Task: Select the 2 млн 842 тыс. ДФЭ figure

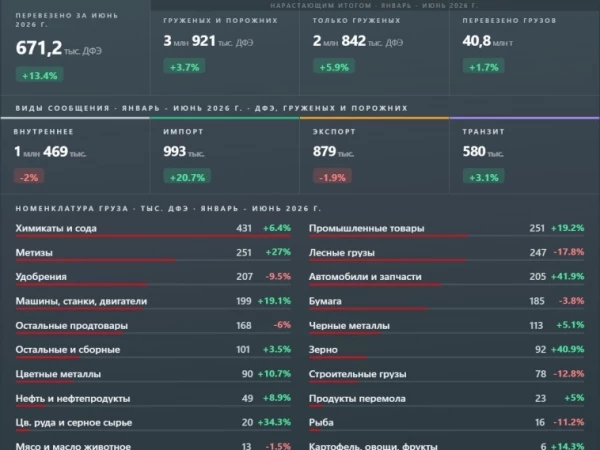Action: tap(358, 41)
